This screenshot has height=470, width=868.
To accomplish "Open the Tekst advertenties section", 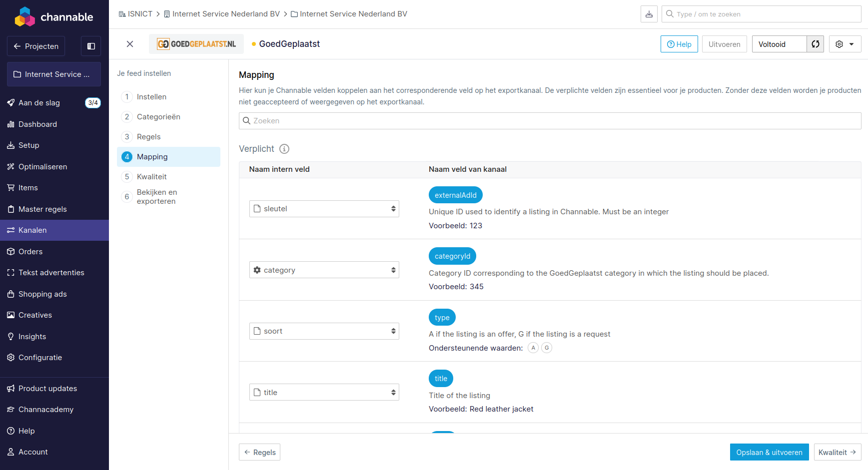I will 50,272.
